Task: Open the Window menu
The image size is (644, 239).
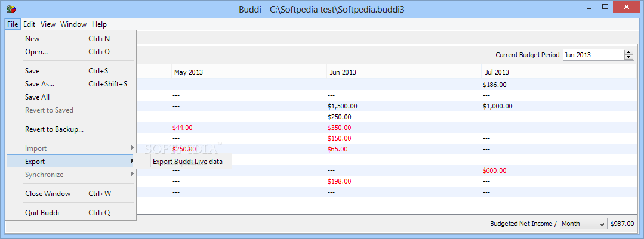Action: tap(73, 24)
